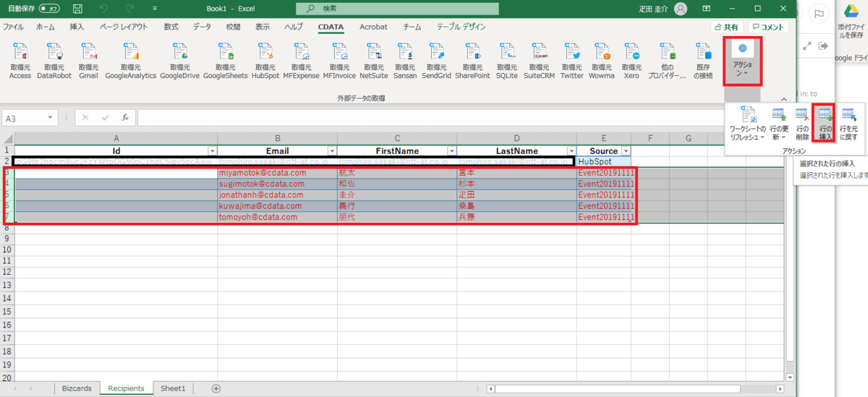Click row 10 header
Image resolution: width=868 pixels, height=397 pixels.
coord(7,249)
